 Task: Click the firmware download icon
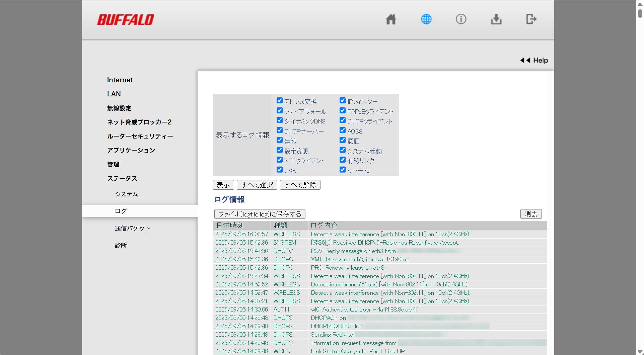(496, 19)
